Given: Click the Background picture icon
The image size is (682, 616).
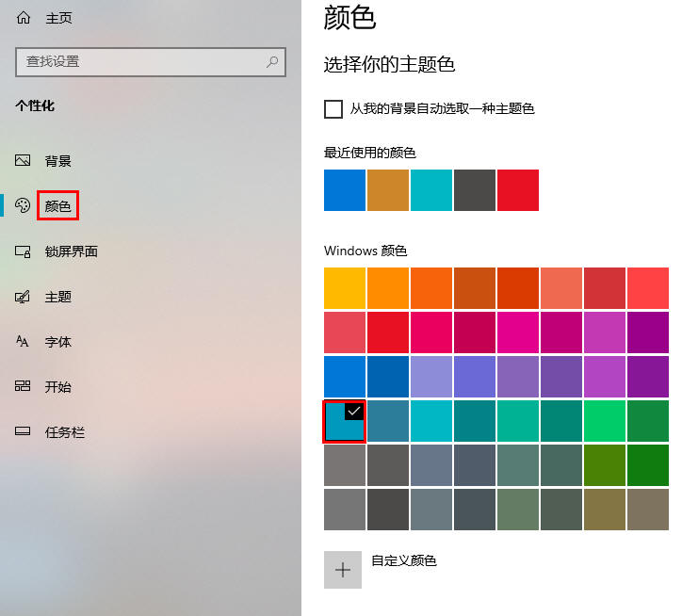Looking at the screenshot, I should point(24,161).
